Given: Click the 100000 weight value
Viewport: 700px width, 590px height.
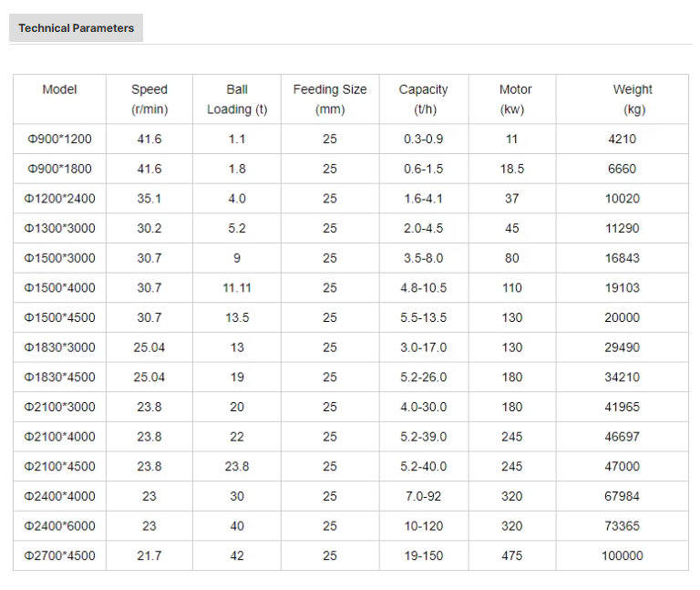Looking at the screenshot, I should tap(623, 556).
